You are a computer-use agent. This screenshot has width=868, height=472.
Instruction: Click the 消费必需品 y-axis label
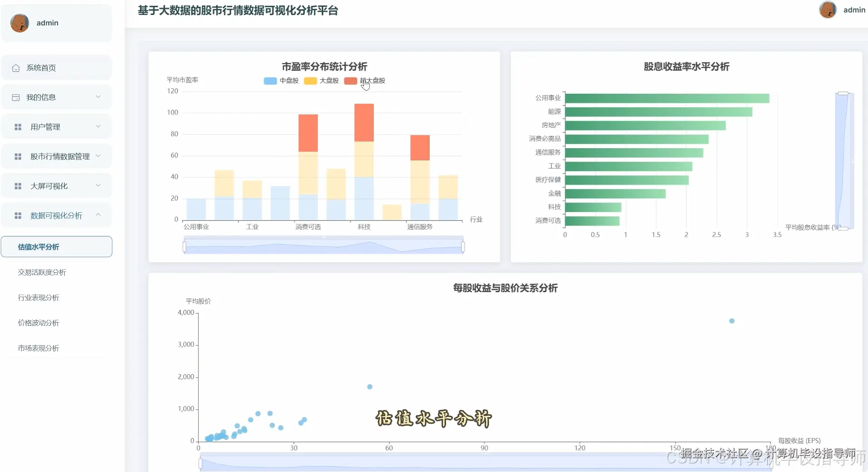point(545,139)
